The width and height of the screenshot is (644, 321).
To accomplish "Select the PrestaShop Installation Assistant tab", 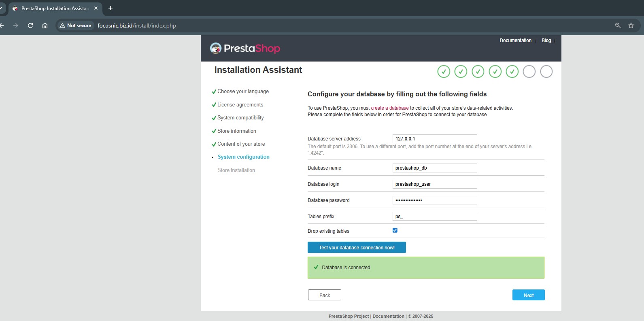I will [55, 8].
